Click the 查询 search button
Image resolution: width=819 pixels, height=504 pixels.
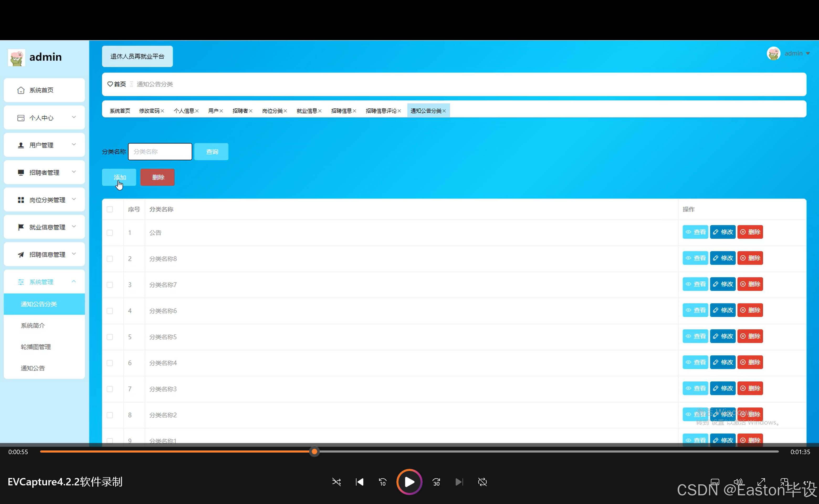point(211,152)
